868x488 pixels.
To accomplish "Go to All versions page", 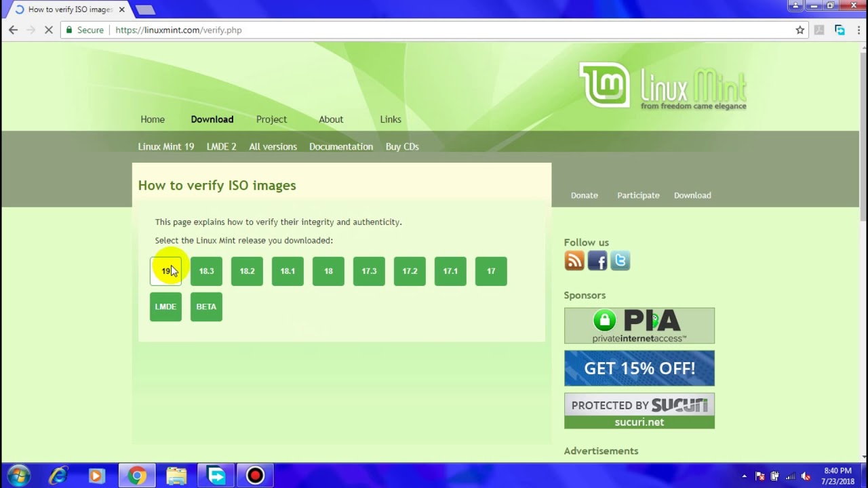I will pos(273,146).
